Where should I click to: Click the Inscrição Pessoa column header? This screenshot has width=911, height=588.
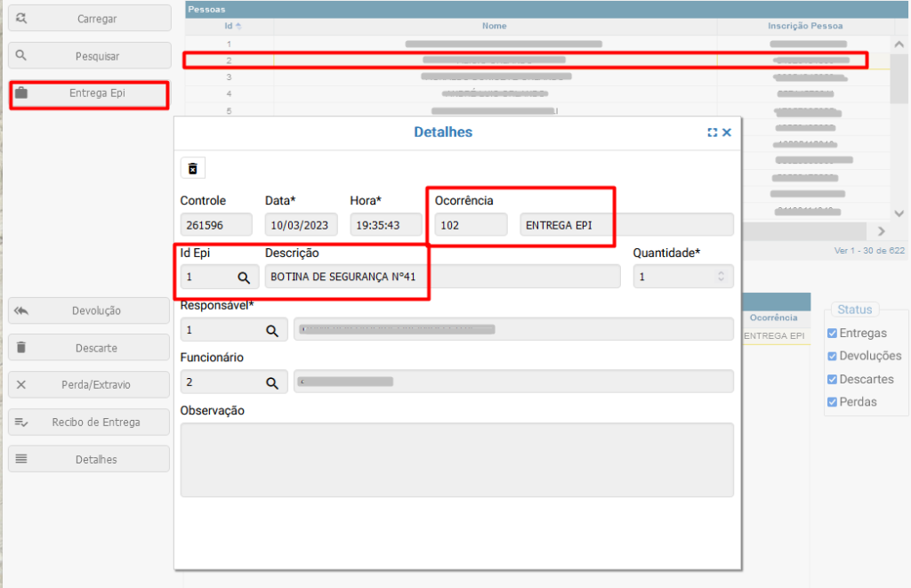(x=804, y=26)
